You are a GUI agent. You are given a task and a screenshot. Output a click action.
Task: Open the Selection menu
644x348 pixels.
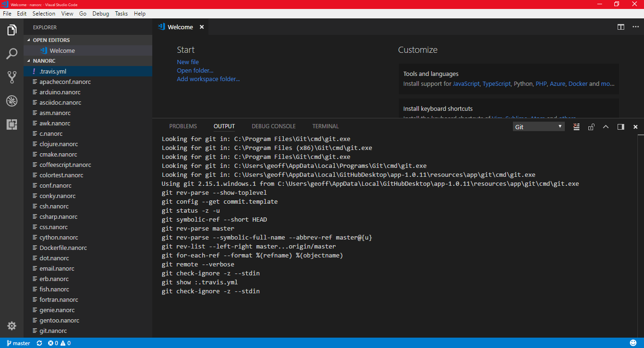(44, 14)
